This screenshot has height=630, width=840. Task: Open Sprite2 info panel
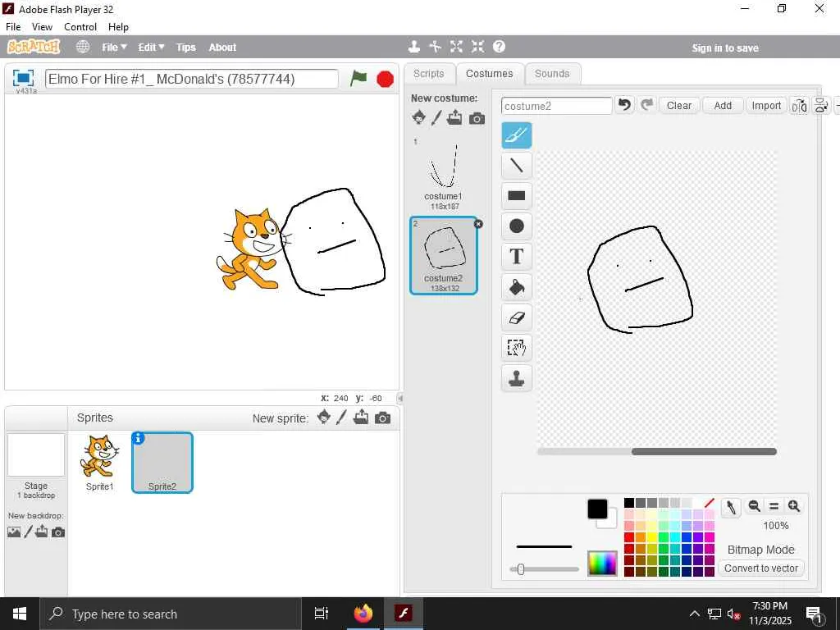click(x=138, y=438)
